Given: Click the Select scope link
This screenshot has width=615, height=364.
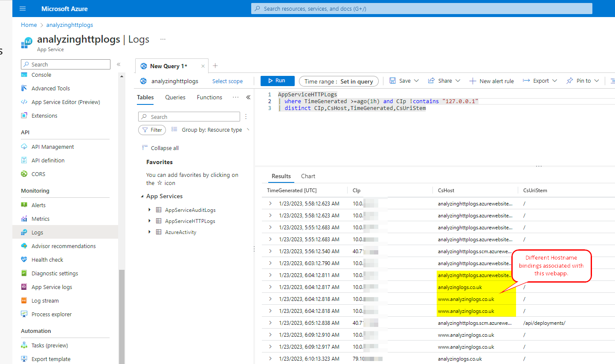Looking at the screenshot, I should tap(227, 81).
